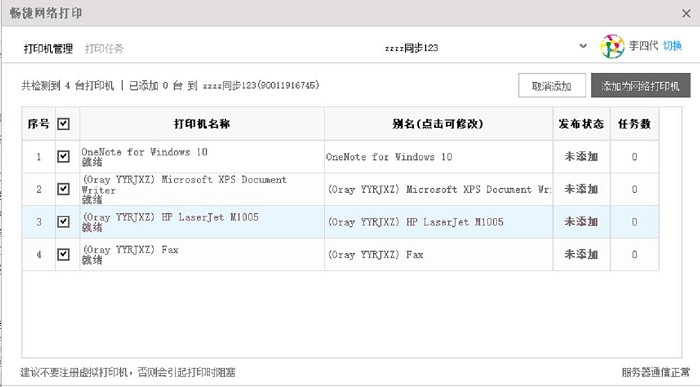Click task count 0 in HP LaserJet row
Image resolution: width=700 pixels, height=387 pixels.
(634, 222)
